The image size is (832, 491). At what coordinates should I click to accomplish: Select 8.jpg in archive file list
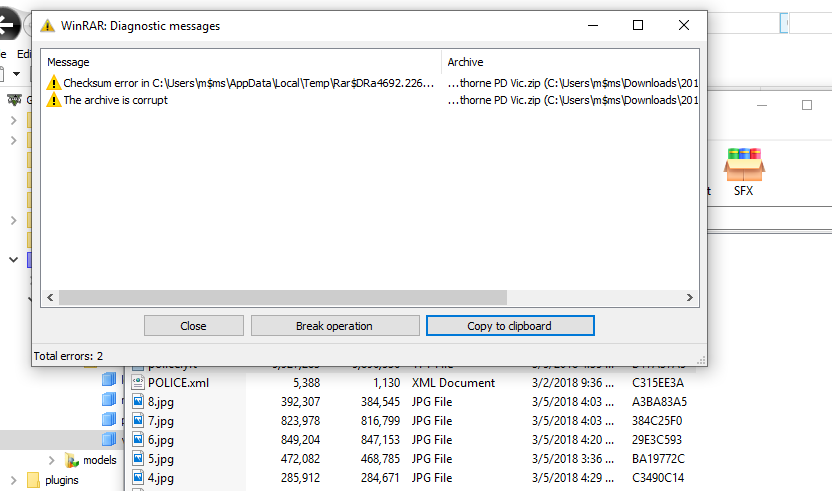[161, 402]
